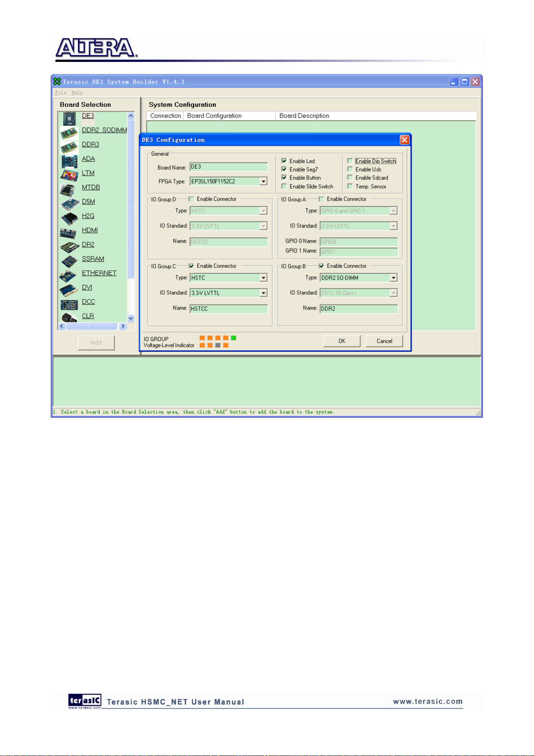Select the ETHERNET board icon
534x756 pixels.
[x=68, y=275]
